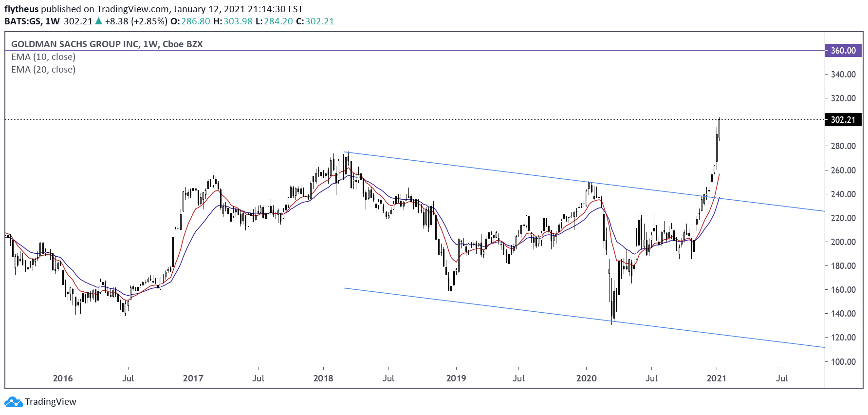Click the 180.00 price axis label
This screenshot has height=415, width=868.
843,266
